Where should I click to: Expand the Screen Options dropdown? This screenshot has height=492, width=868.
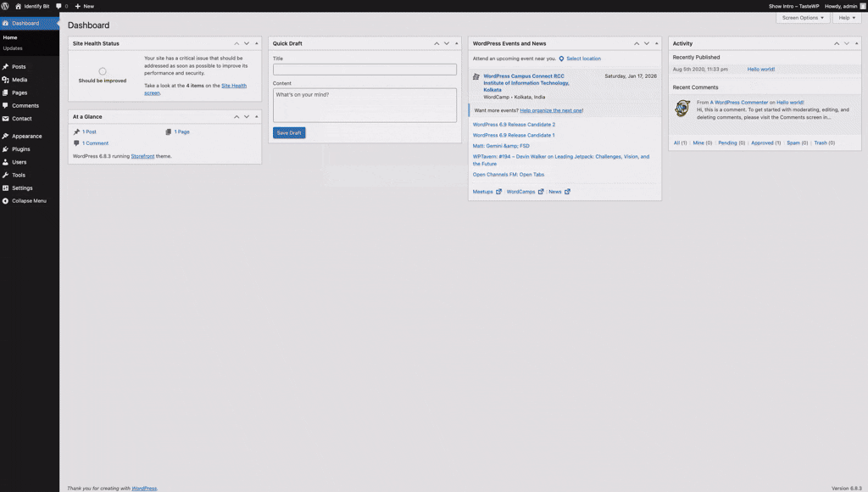click(x=803, y=18)
